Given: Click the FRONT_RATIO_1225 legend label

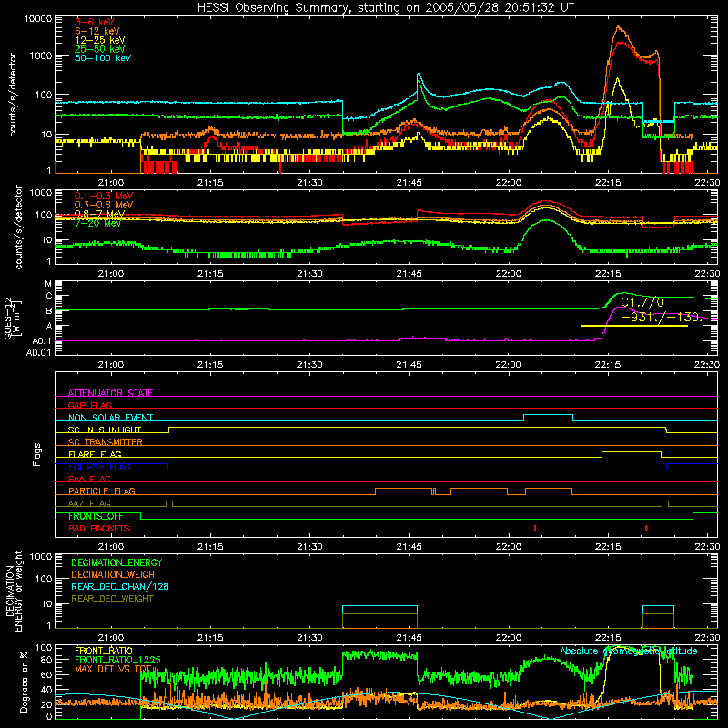Looking at the screenshot, I should coord(117,660).
